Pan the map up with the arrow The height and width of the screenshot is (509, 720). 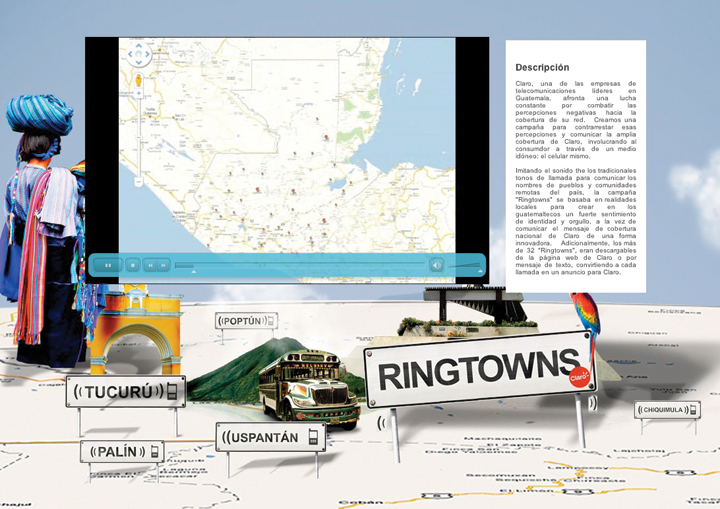coord(139,45)
